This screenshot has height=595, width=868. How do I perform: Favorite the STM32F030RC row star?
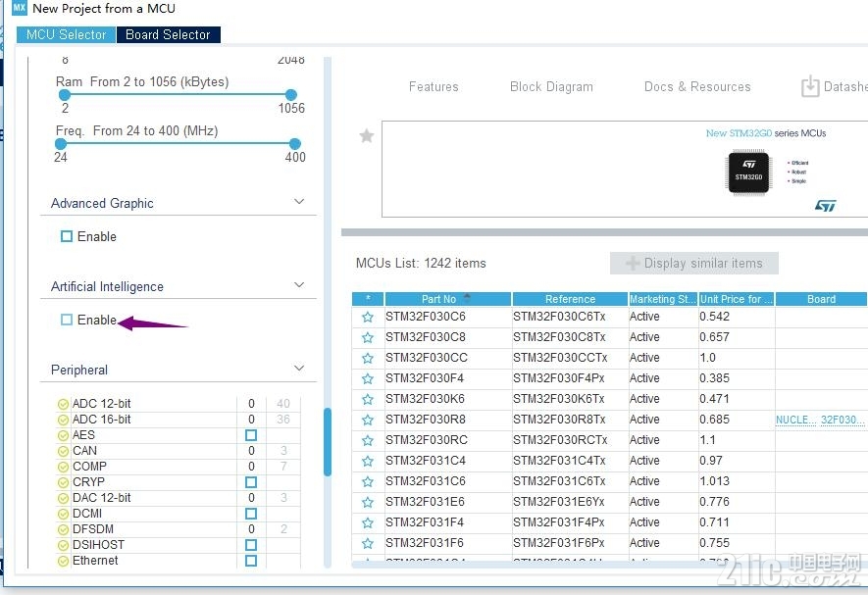(x=368, y=440)
